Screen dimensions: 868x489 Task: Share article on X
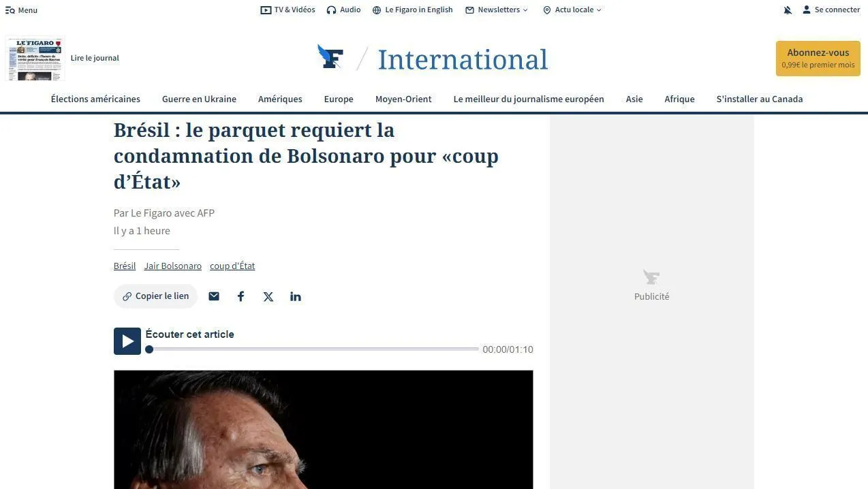pos(268,296)
